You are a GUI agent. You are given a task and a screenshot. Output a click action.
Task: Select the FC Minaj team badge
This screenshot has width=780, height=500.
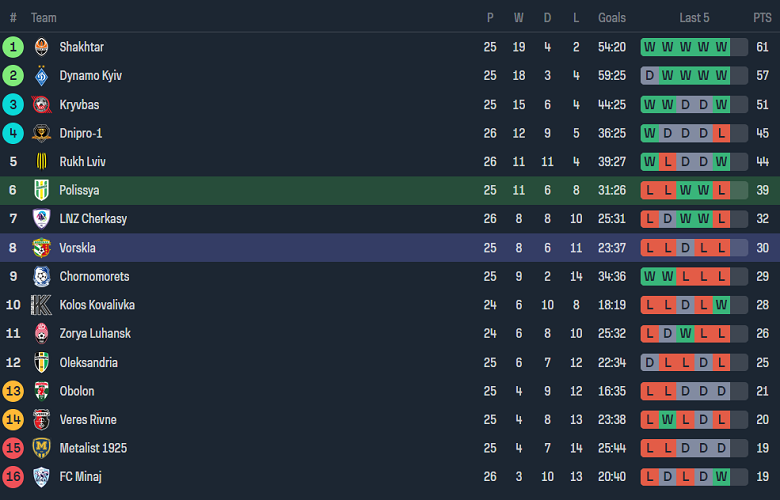[x=41, y=477]
